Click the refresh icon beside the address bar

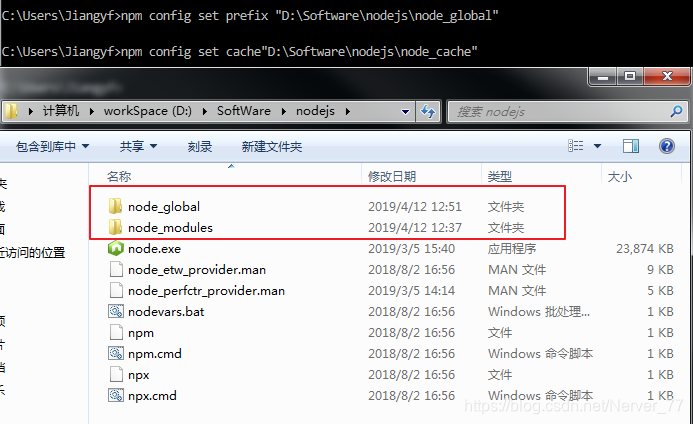tap(427, 111)
